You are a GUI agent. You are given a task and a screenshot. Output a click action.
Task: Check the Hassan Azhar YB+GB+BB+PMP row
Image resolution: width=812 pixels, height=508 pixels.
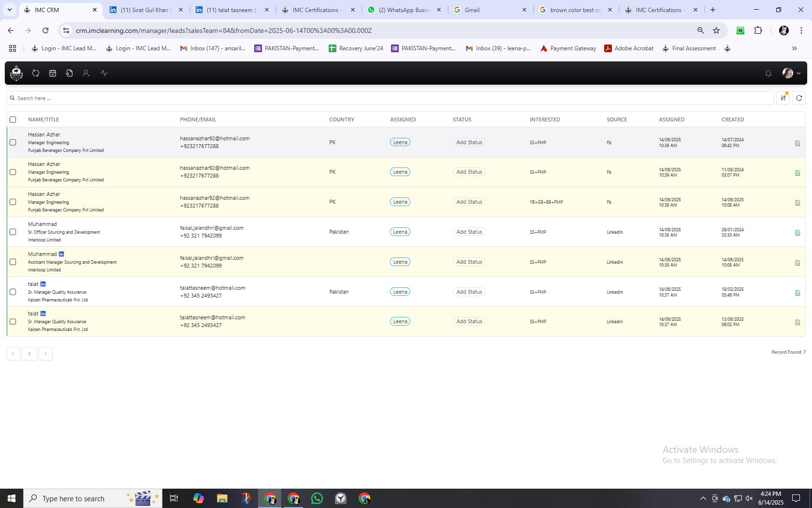pyautogui.click(x=13, y=202)
